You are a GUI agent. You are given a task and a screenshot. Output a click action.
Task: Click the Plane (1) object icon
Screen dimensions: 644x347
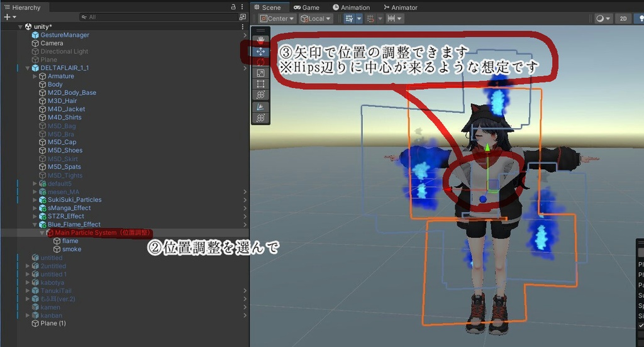pos(35,324)
